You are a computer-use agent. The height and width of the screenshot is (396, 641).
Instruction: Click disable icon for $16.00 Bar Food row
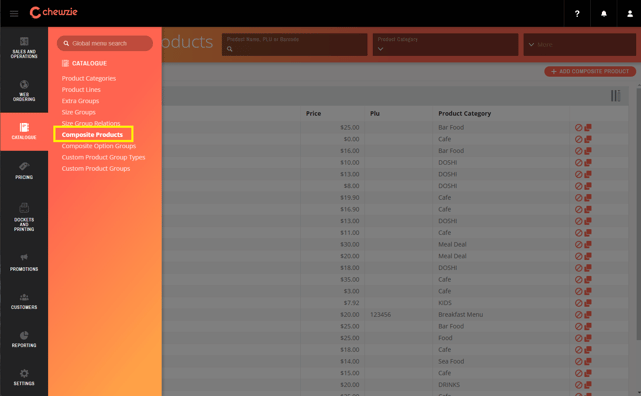point(578,151)
